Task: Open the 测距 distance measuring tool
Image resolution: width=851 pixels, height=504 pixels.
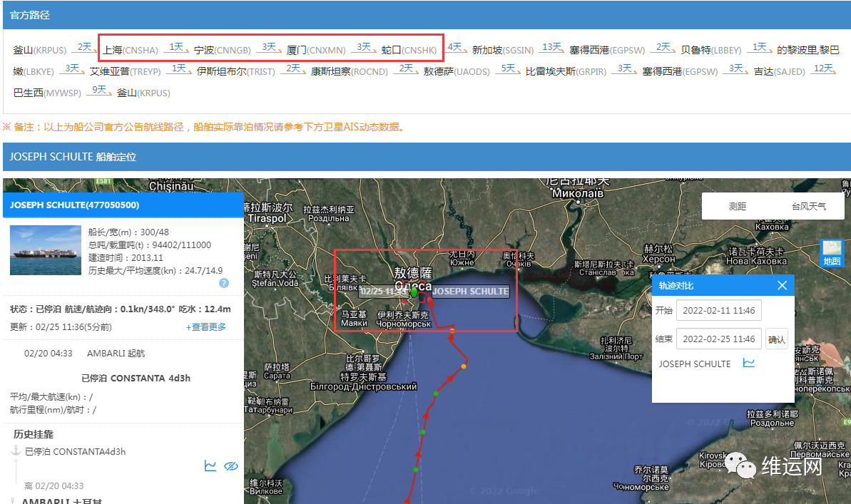Action: point(737,206)
